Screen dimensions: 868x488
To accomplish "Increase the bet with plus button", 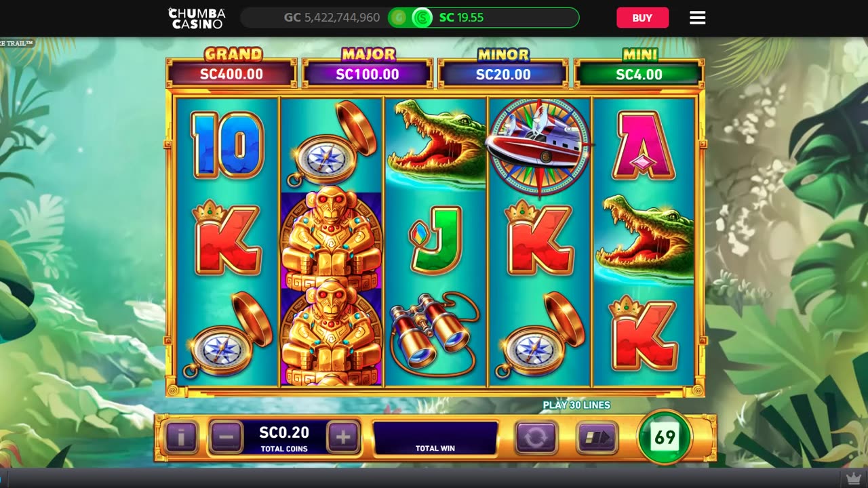I will 343,437.
